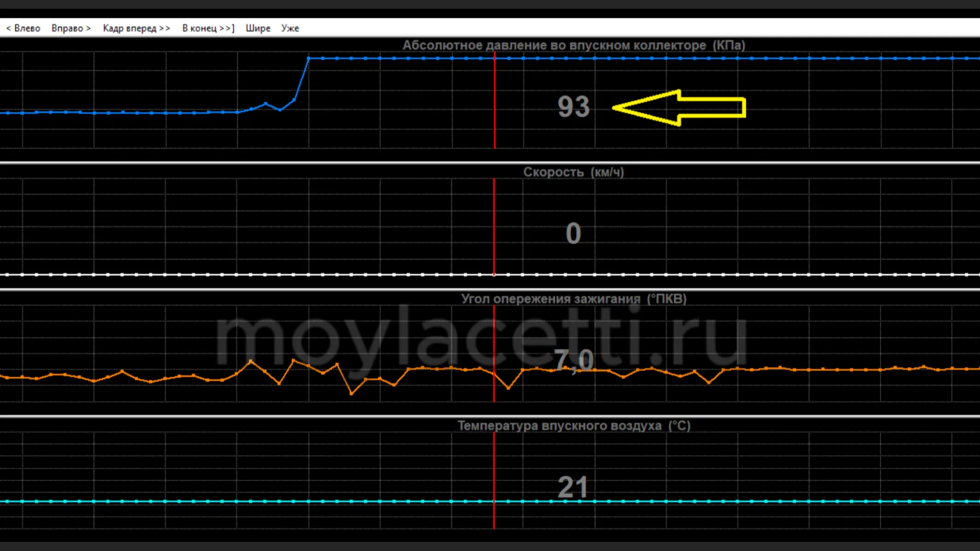Click the yellow arrow annotation
This screenshot has height=551, width=980.
click(x=679, y=108)
